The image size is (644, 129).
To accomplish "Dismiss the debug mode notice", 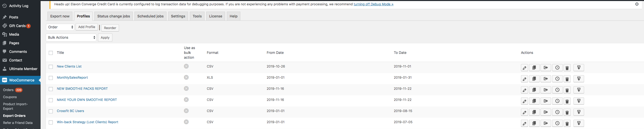I will 637,4.
